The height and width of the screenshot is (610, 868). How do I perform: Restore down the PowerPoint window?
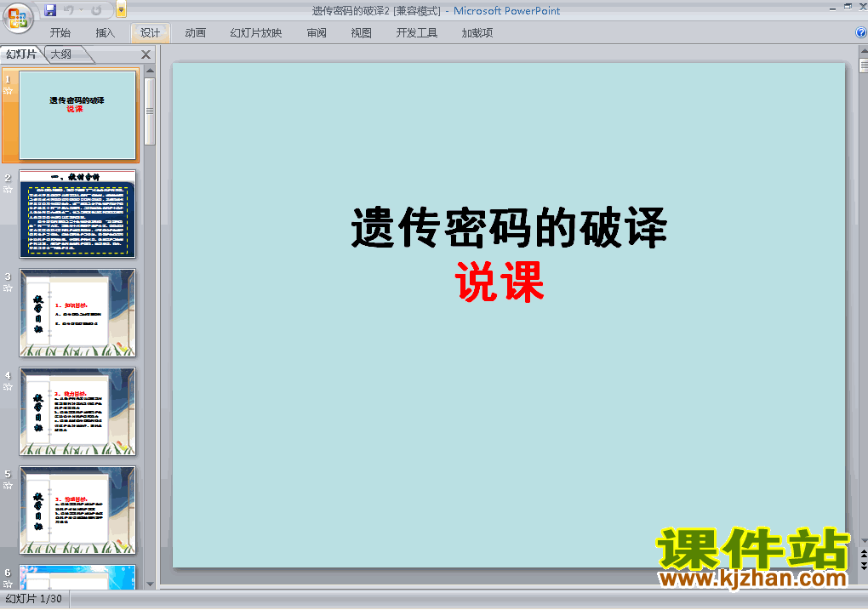848,7
